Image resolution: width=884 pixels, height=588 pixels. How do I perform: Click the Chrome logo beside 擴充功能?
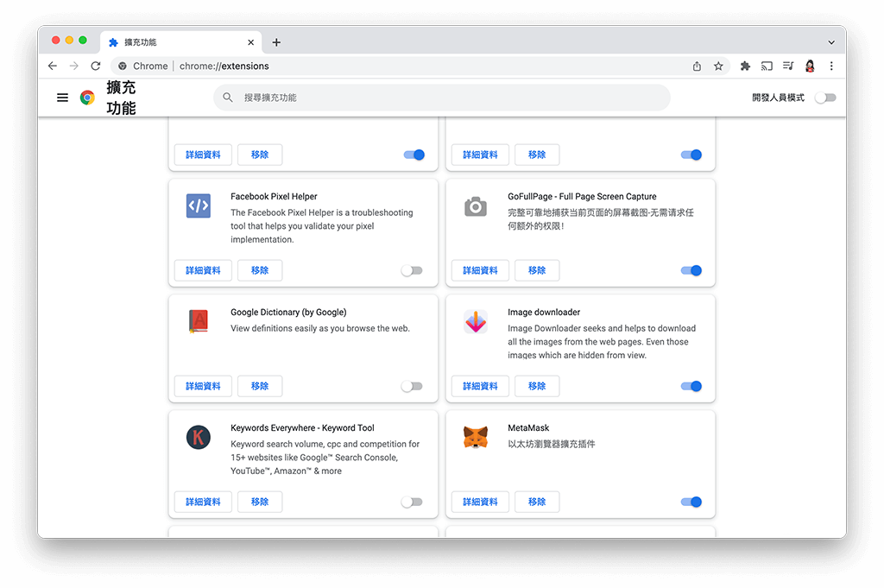coord(87,98)
